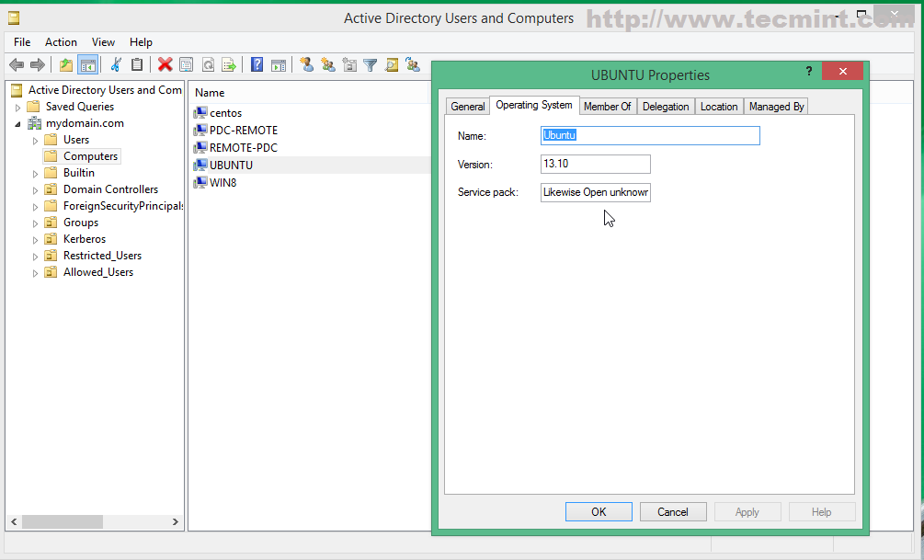Click the Create new user icon
This screenshot has height=560, width=924.
point(306,64)
